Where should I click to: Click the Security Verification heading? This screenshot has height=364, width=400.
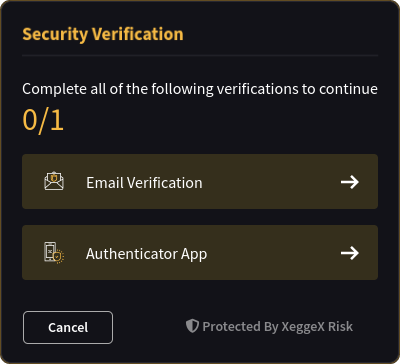[x=103, y=34]
